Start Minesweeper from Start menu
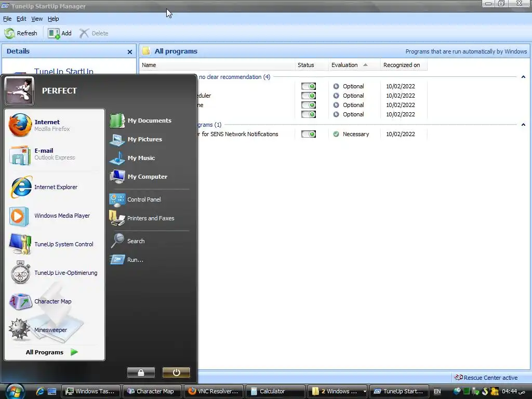 tap(54, 330)
